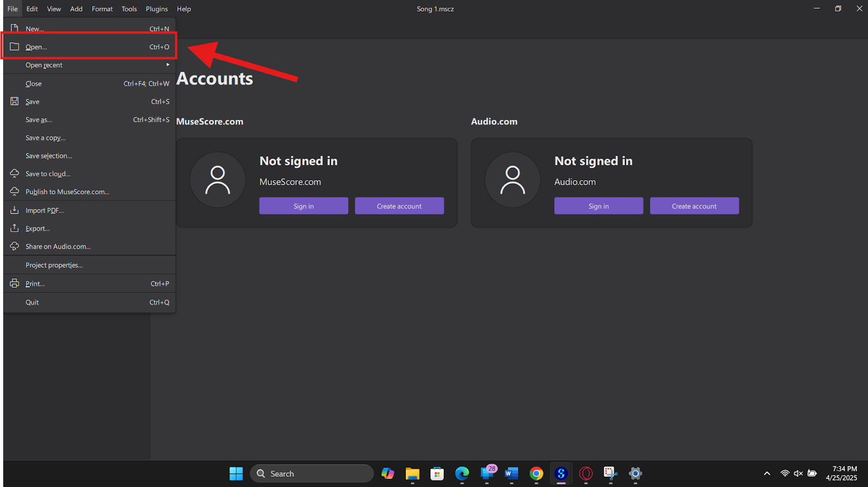Viewport: 868px width, 487px height.
Task: Click the Audio.com account avatar
Action: coord(513,180)
